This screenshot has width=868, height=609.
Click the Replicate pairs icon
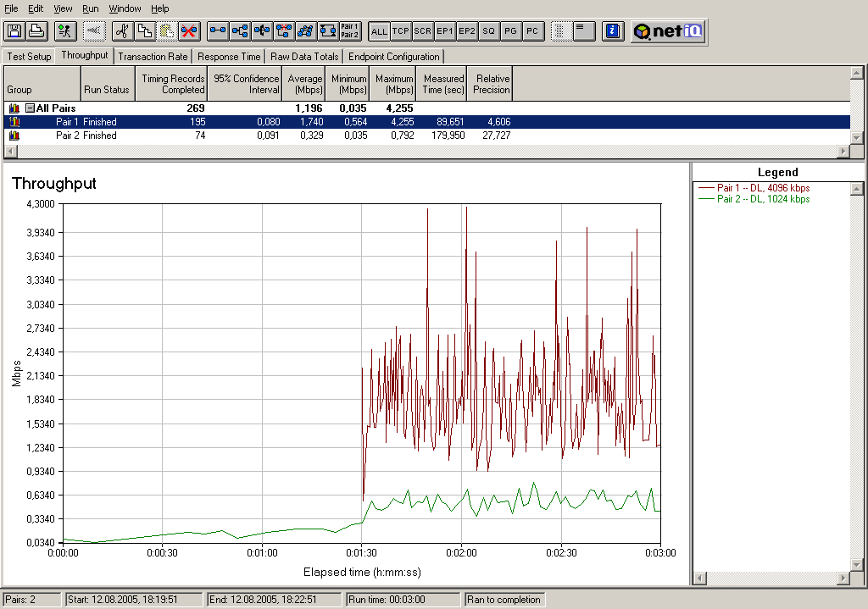pos(305,31)
